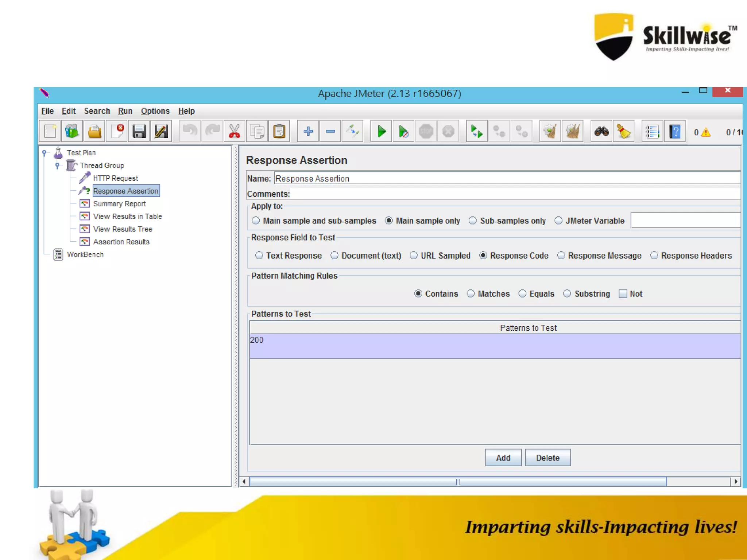Click the Open folder icon in toolbar
The width and height of the screenshot is (747, 560).
point(94,131)
